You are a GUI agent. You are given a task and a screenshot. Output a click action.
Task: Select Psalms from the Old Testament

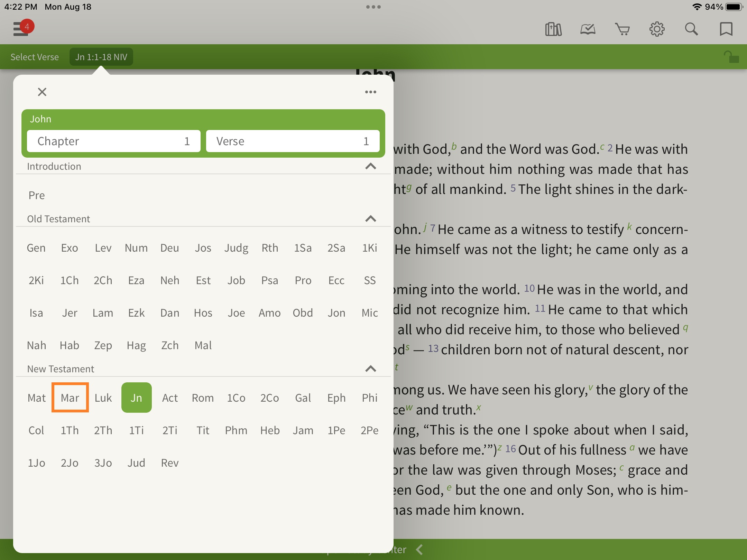269,280
